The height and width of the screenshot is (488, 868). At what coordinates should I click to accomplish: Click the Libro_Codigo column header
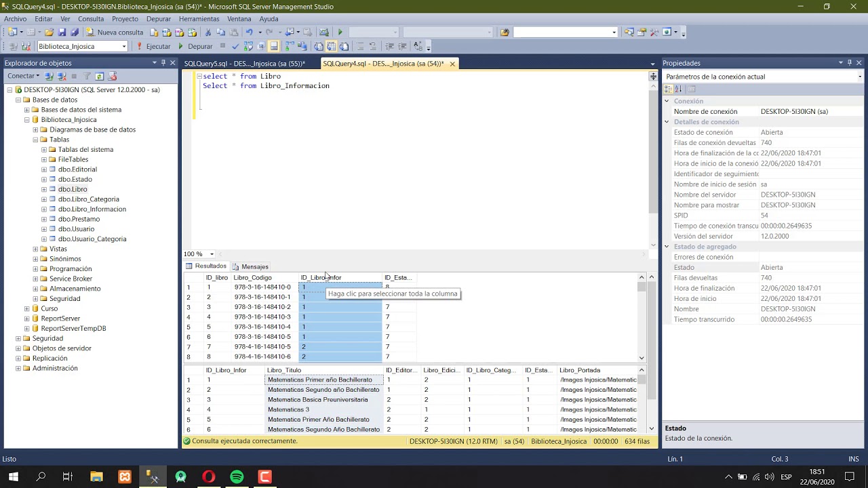tap(264, 277)
